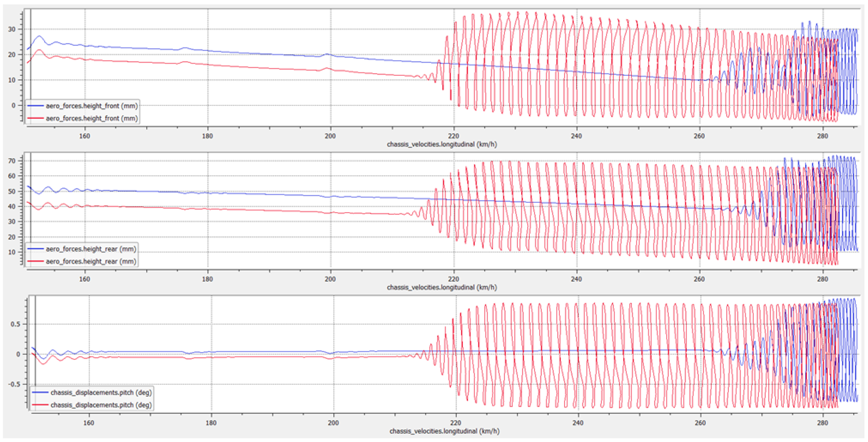Click the -0.5 y-axis tick on pitch plot
This screenshot has height=442, width=868.
[x=14, y=384]
